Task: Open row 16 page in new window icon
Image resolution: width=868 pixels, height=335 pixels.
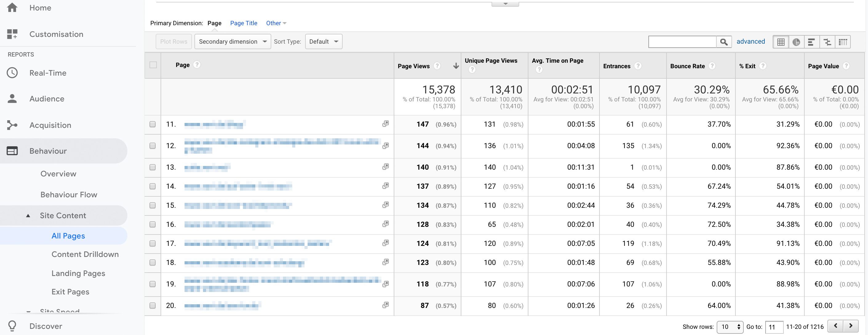Action: click(385, 224)
